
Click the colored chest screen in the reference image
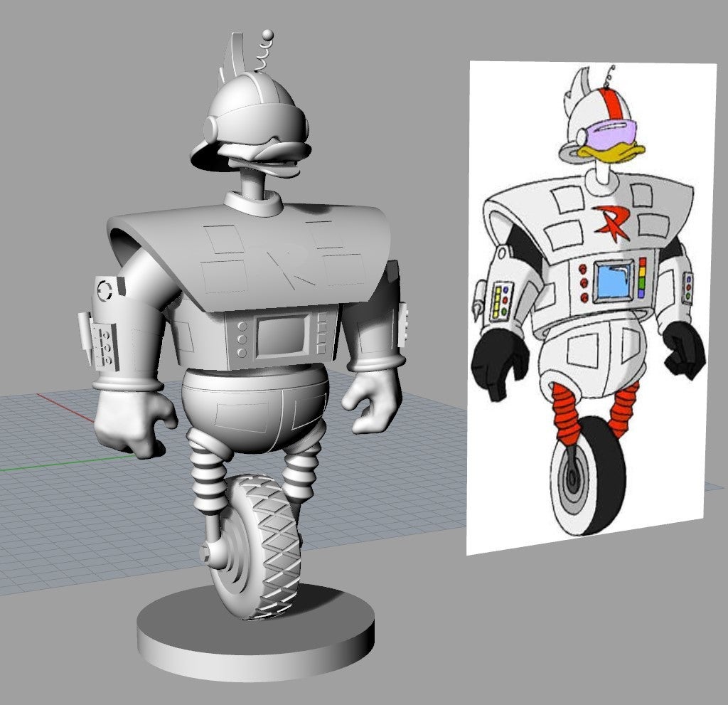coord(614,282)
